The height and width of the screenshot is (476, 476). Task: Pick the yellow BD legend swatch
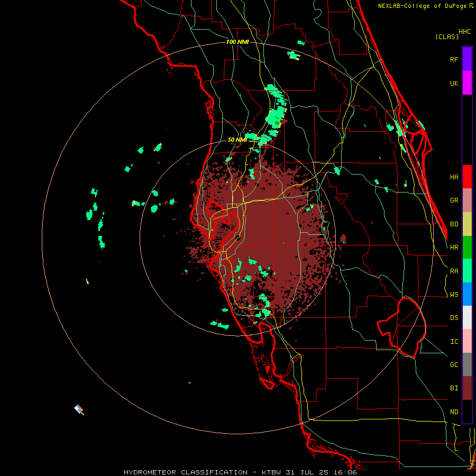(467, 224)
